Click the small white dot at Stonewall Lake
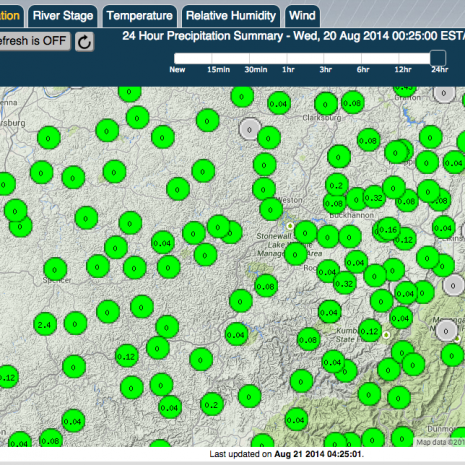Image resolution: width=465 pixels, height=465 pixels. pos(290,226)
